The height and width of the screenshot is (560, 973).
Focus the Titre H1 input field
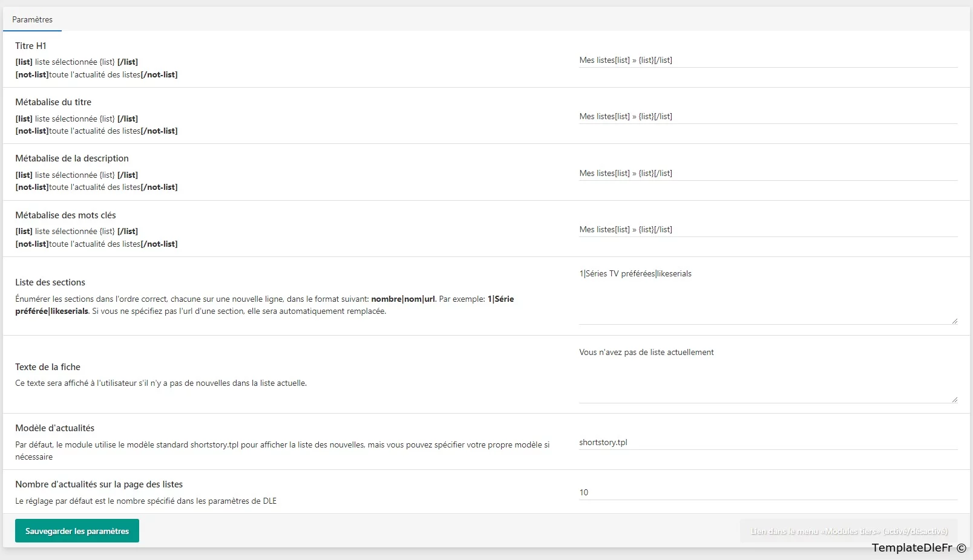pos(767,60)
